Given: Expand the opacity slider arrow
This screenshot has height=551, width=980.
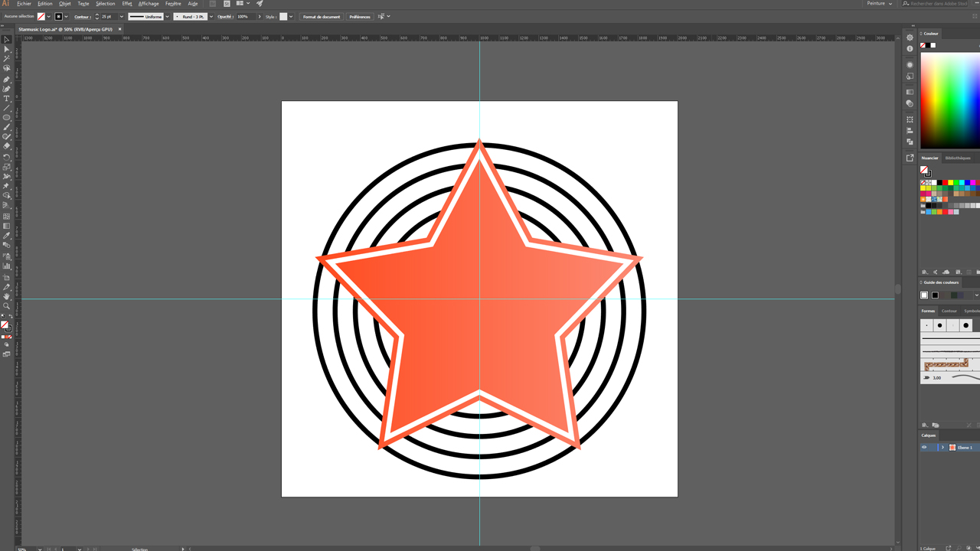Looking at the screenshot, I should click(260, 17).
